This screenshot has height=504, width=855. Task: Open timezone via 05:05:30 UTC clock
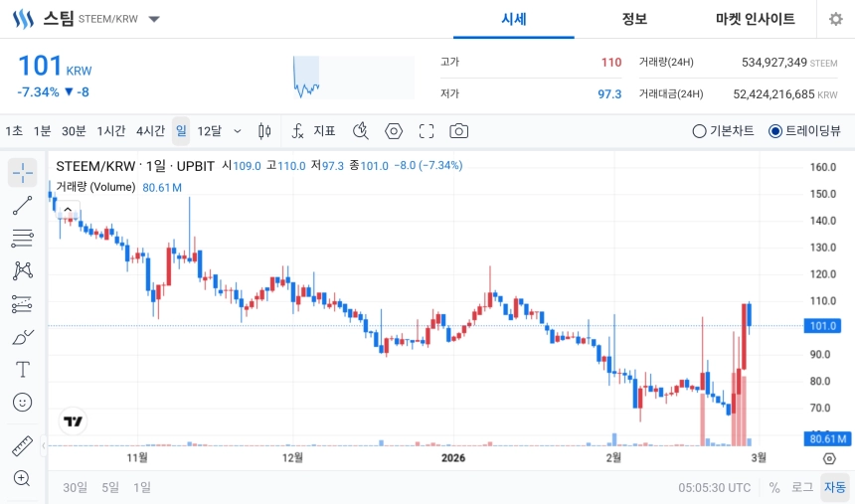click(714, 487)
